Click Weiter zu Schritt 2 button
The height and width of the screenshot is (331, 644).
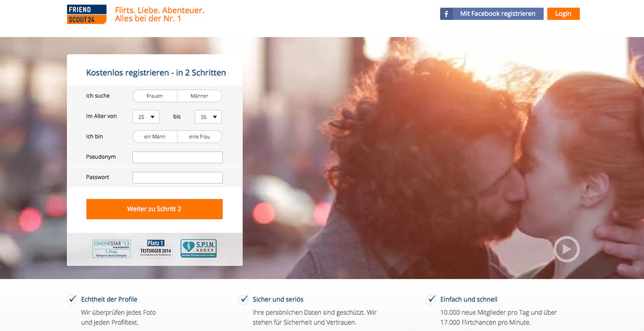[155, 209]
